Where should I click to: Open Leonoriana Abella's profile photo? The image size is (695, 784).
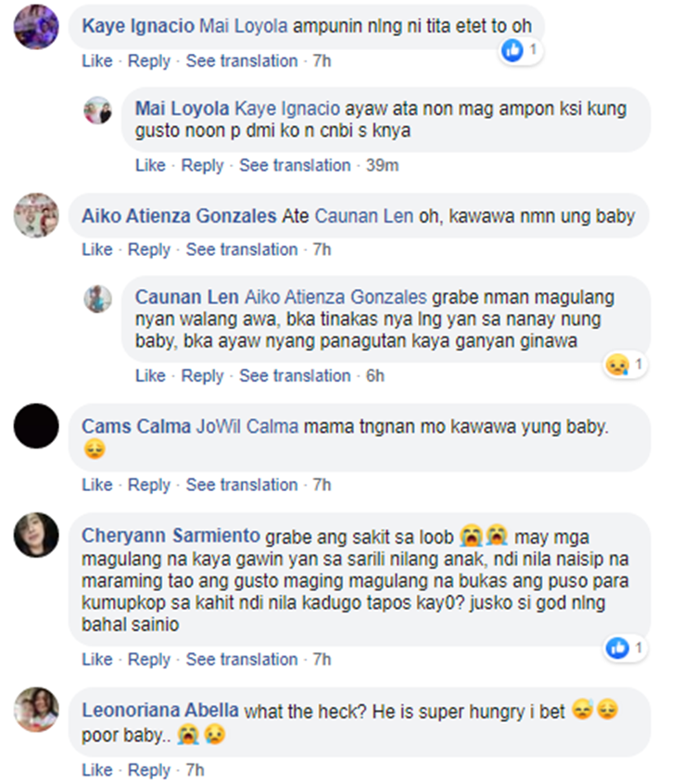click(x=36, y=709)
